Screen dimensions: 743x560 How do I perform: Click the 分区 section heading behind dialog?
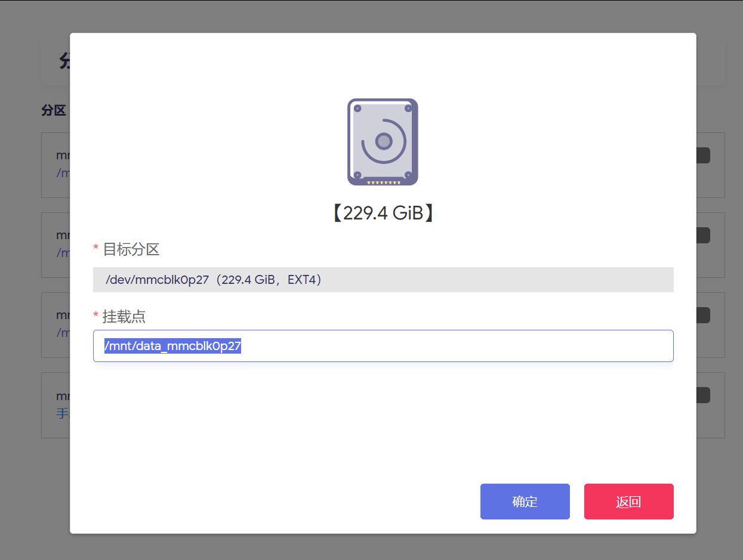click(53, 111)
